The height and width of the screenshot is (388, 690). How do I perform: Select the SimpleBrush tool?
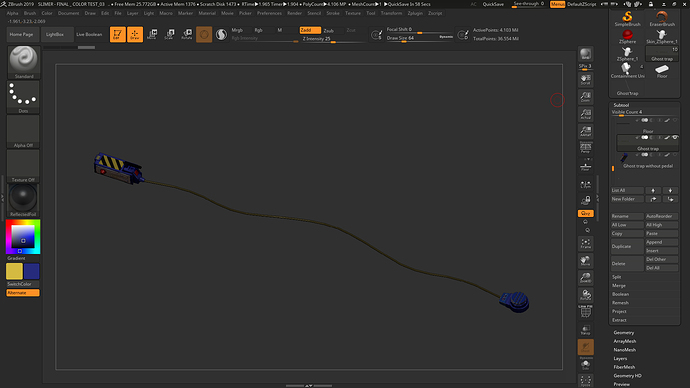click(x=627, y=18)
